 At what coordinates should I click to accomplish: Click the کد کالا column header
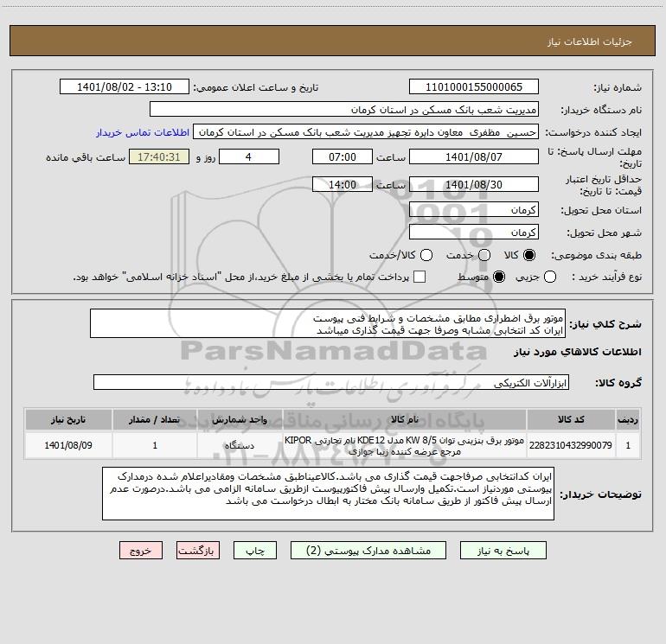click(571, 419)
